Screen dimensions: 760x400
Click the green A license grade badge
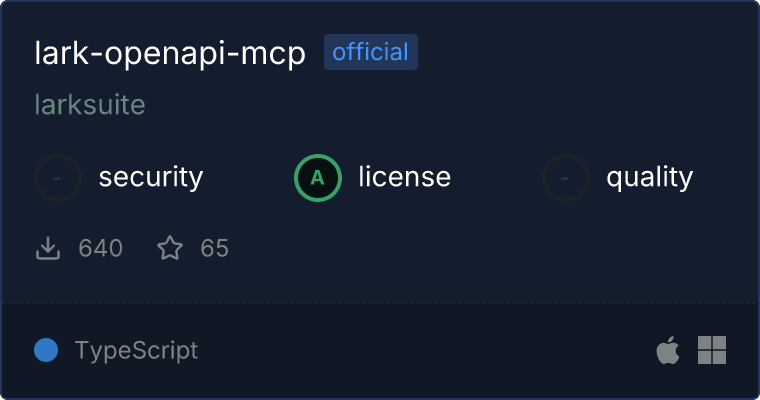pos(318,178)
